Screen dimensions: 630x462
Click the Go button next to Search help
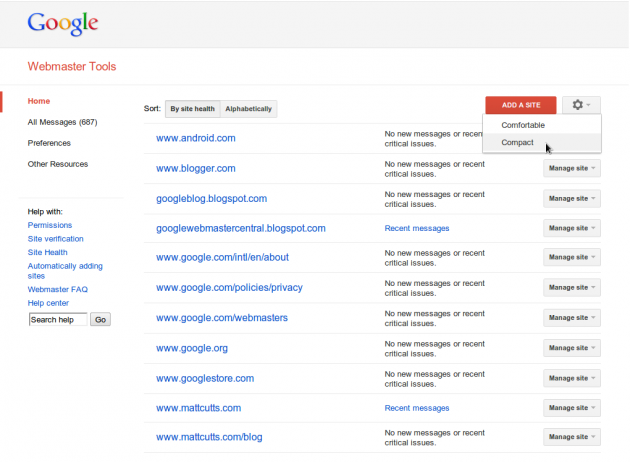pyautogui.click(x=100, y=320)
